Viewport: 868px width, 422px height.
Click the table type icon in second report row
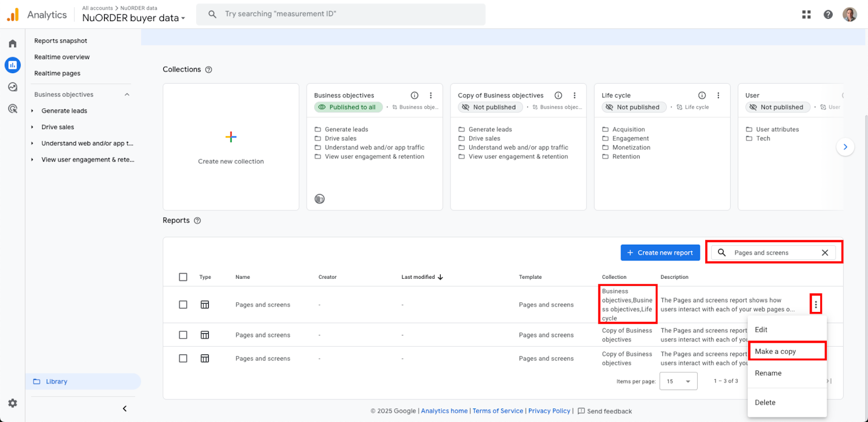pos(205,335)
